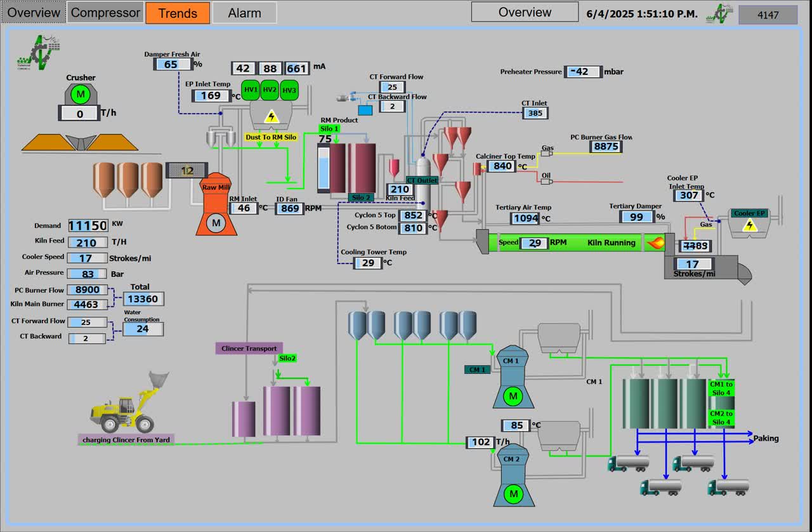This screenshot has height=532, width=812.
Task: Click the CM 1 cement mill motor
Action: 511,397
